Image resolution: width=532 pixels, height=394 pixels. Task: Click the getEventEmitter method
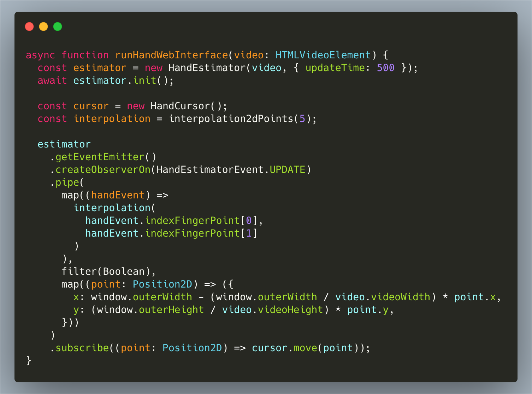tap(100, 157)
